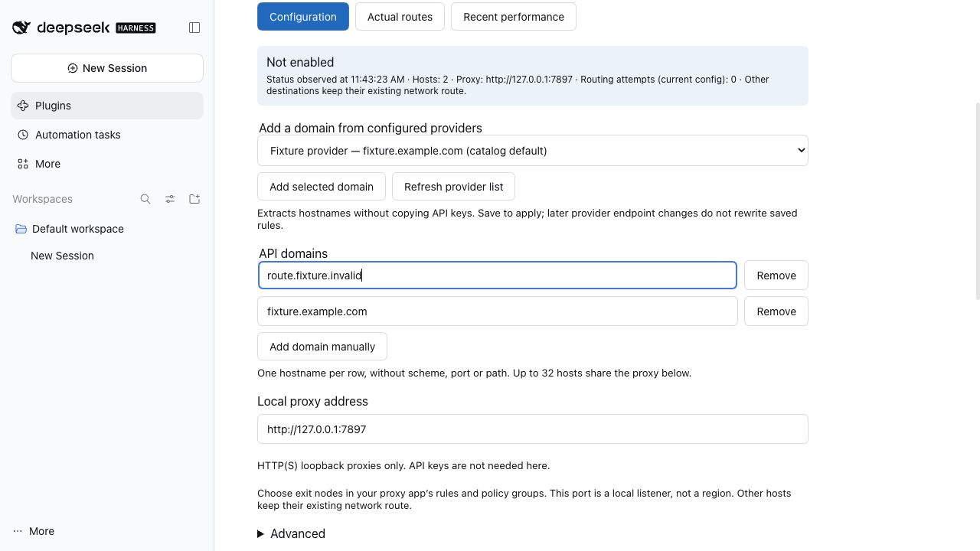980x551 pixels.
Task: Start a New Session
Action: (107, 68)
